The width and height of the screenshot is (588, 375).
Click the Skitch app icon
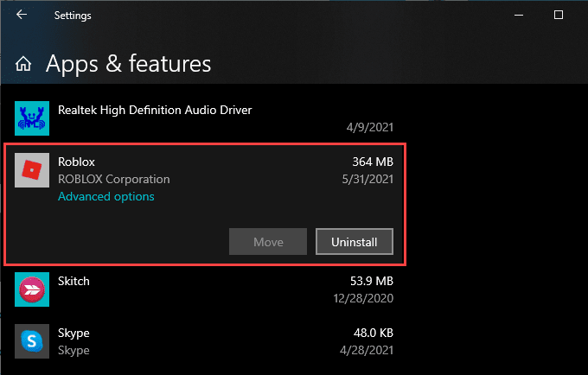tap(33, 289)
